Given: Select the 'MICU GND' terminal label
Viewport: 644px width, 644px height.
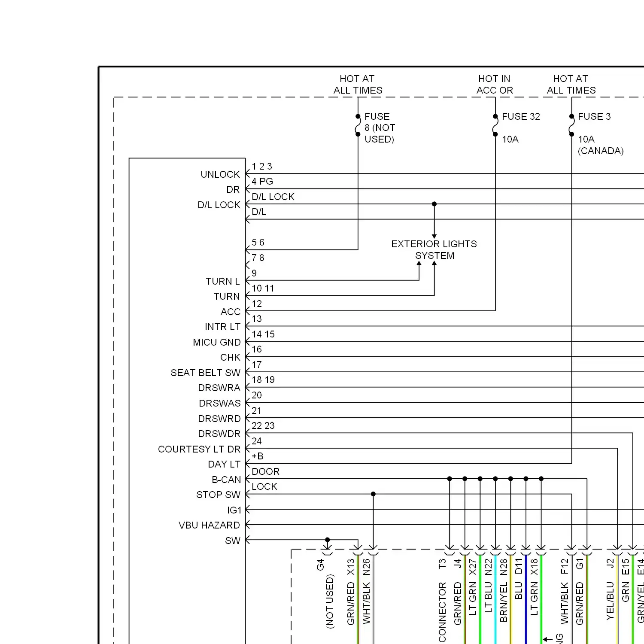Looking at the screenshot, I should pos(217,342).
